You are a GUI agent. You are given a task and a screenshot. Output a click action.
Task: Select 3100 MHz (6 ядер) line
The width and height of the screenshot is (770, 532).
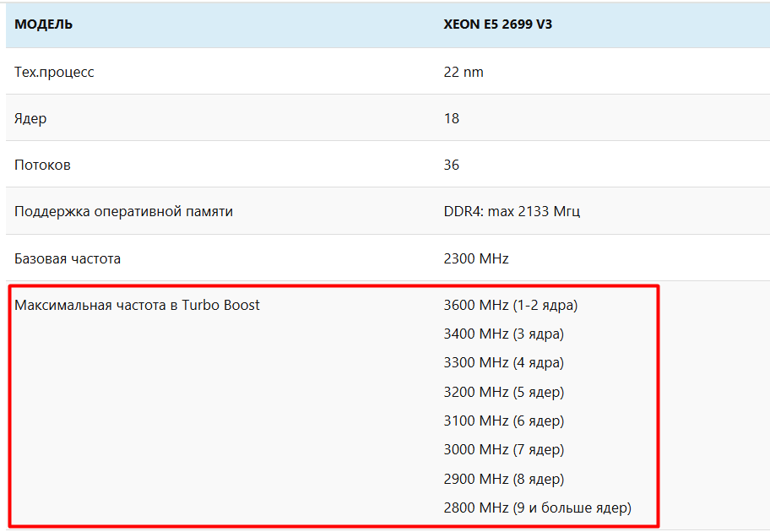[x=503, y=421]
